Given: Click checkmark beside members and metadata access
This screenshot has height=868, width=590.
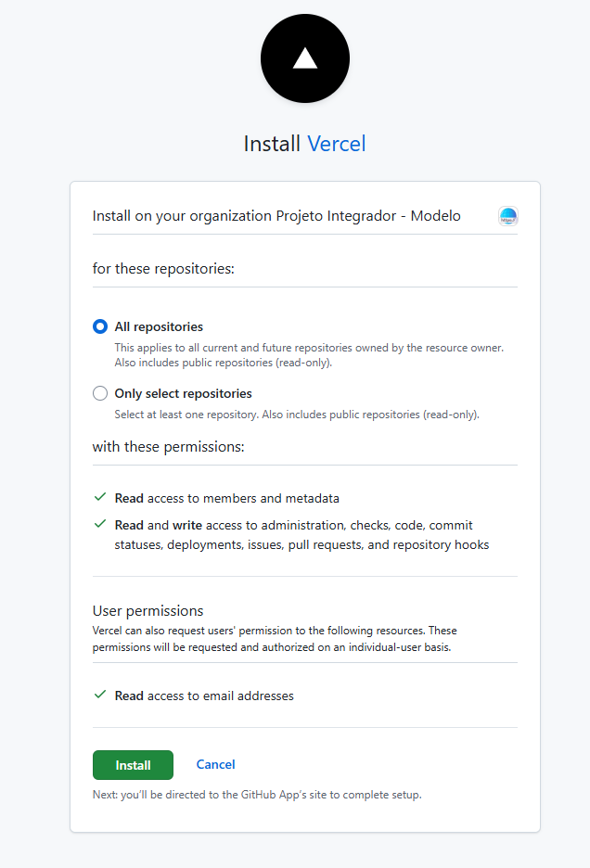Looking at the screenshot, I should [x=100, y=498].
